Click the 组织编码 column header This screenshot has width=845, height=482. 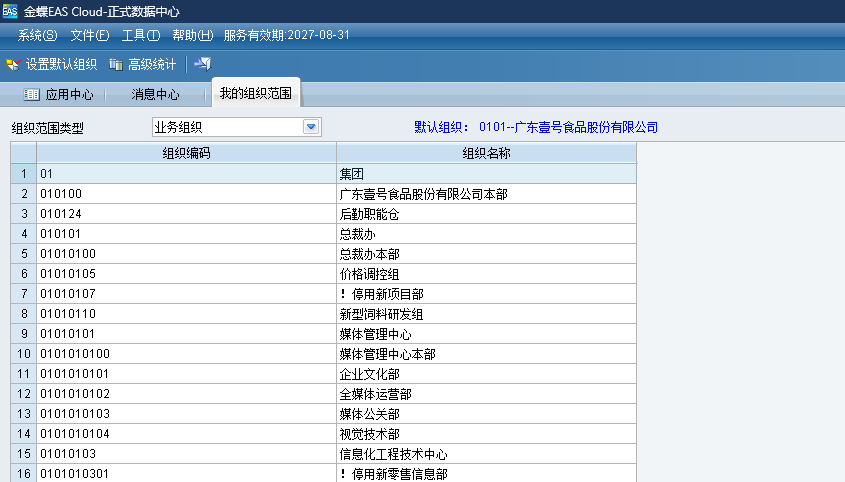186,153
